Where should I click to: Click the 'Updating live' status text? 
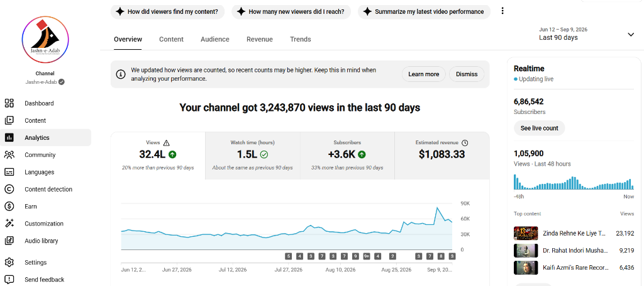[x=536, y=79]
